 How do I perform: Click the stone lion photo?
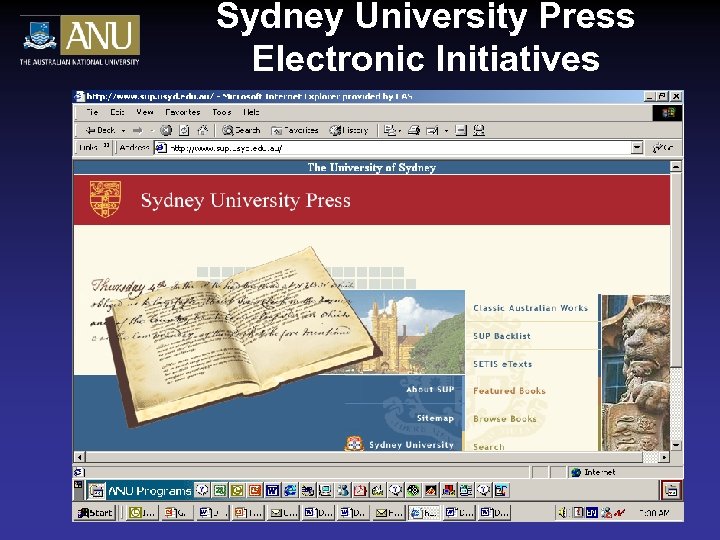click(x=636, y=373)
